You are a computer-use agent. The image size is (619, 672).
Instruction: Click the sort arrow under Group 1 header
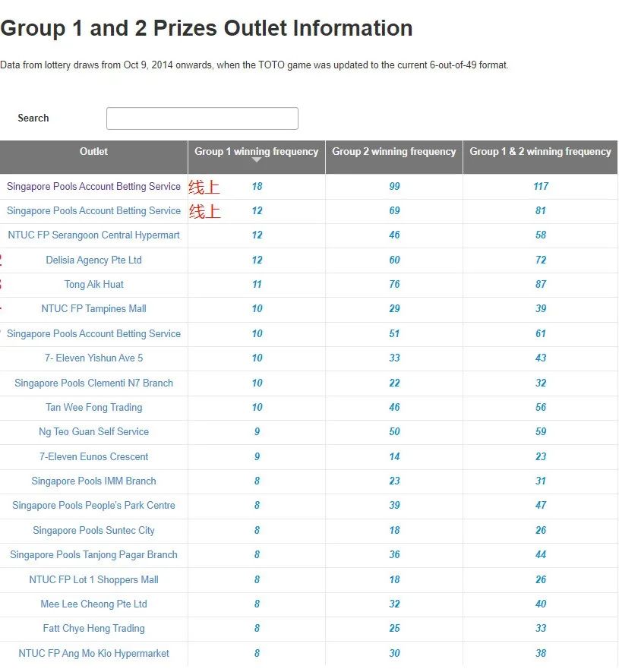(257, 160)
